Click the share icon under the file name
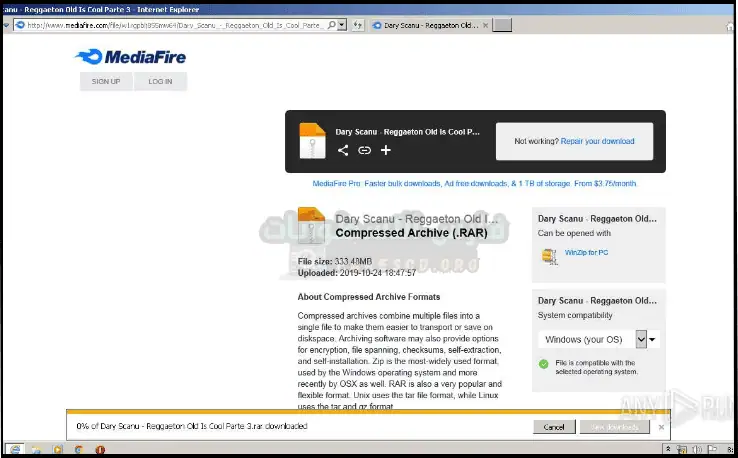This screenshot has width=738, height=458. tap(343, 150)
